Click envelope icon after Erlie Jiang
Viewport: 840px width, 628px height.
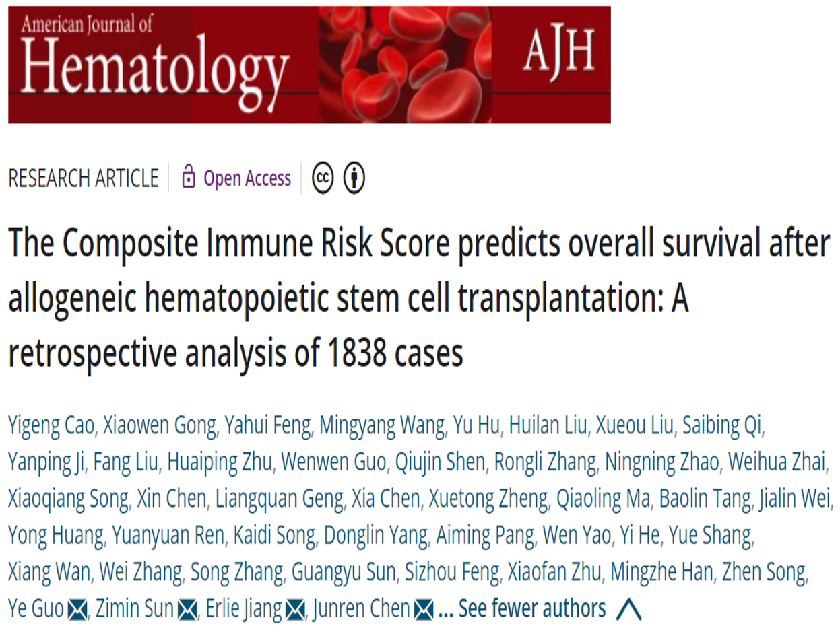[296, 610]
